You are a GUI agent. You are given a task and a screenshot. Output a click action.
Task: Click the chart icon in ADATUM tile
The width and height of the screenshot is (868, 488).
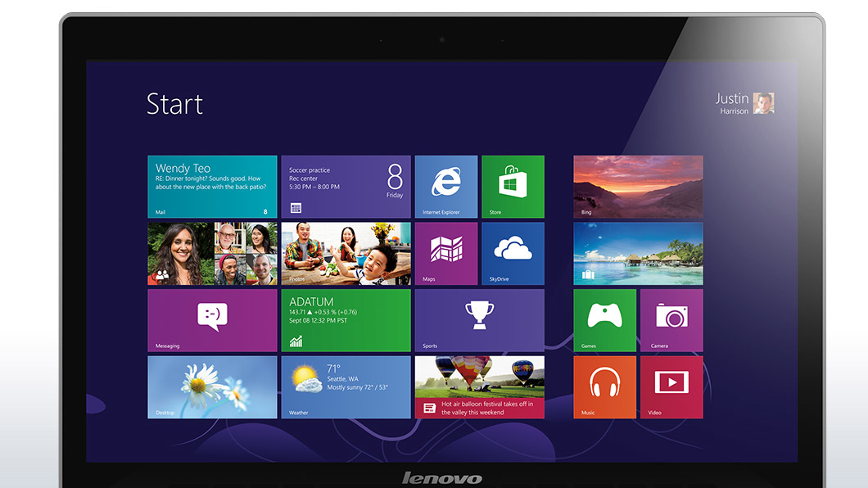296,341
